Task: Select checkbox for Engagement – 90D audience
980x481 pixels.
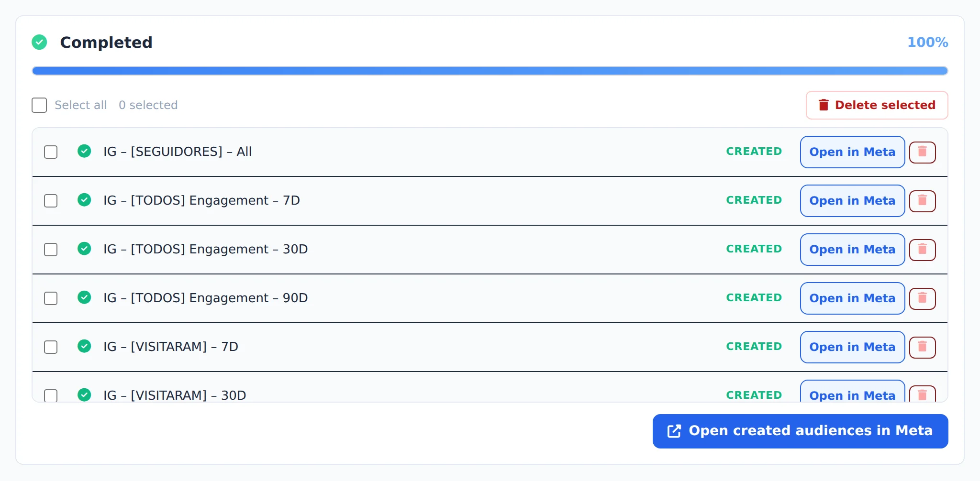Action: (51, 298)
